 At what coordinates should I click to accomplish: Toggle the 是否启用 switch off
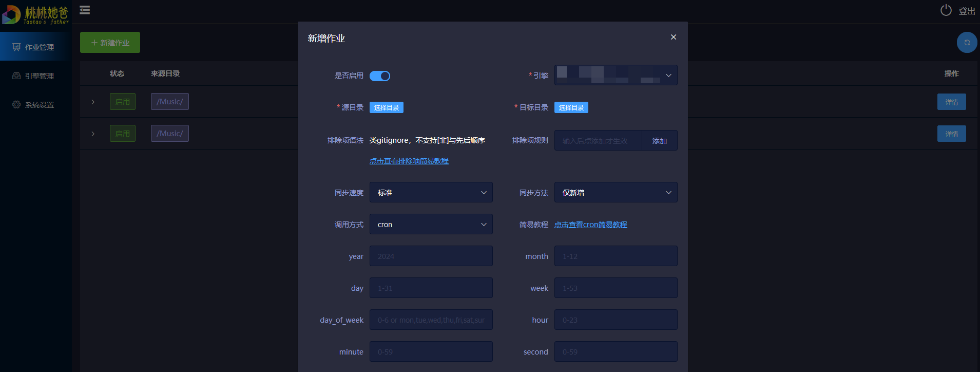point(380,76)
